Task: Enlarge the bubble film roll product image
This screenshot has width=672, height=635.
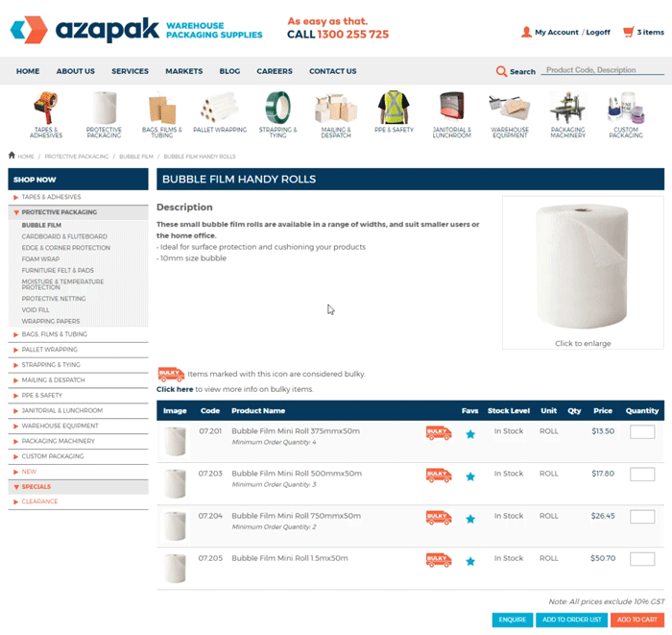Action: tap(583, 267)
